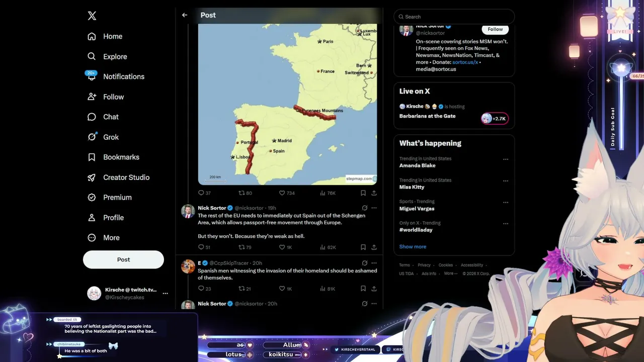Repost the map post with 80 reposts
644x362 pixels.
point(245,193)
